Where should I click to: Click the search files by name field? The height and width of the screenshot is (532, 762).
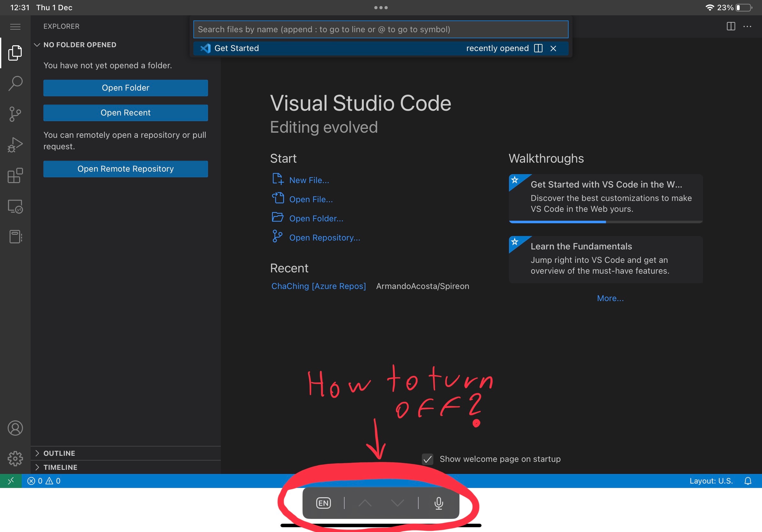(380, 30)
